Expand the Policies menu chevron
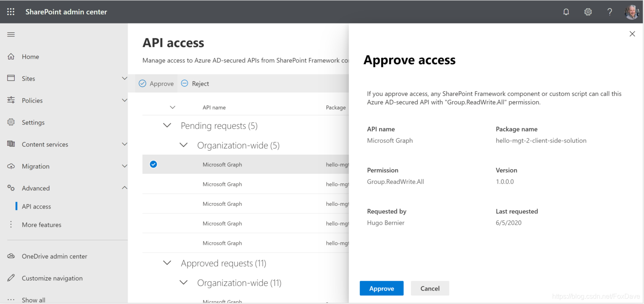This screenshot has height=304, width=644. point(124,100)
